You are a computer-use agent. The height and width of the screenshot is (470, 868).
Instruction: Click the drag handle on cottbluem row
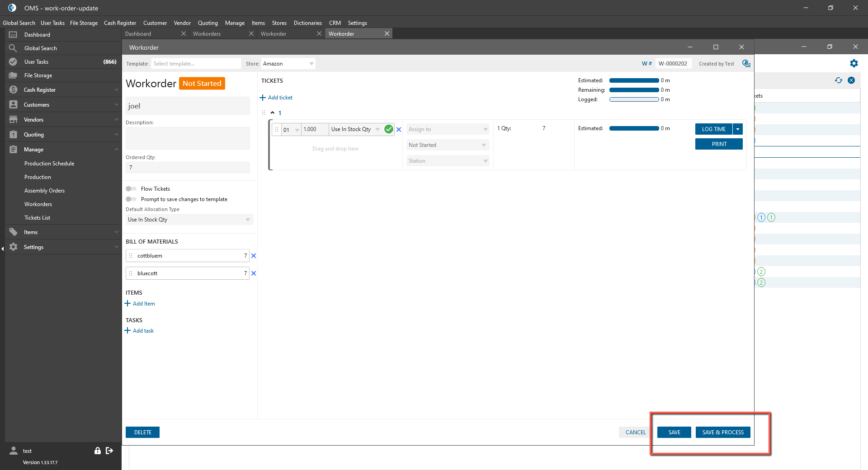coord(131,256)
